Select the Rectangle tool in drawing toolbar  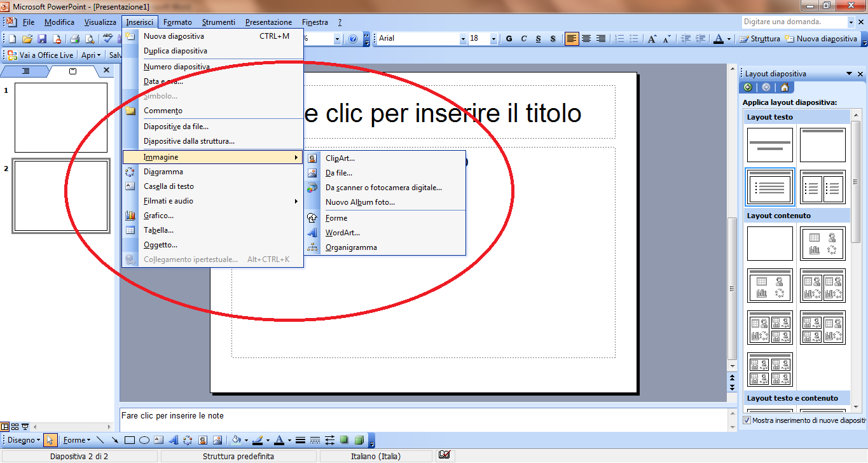(130, 440)
